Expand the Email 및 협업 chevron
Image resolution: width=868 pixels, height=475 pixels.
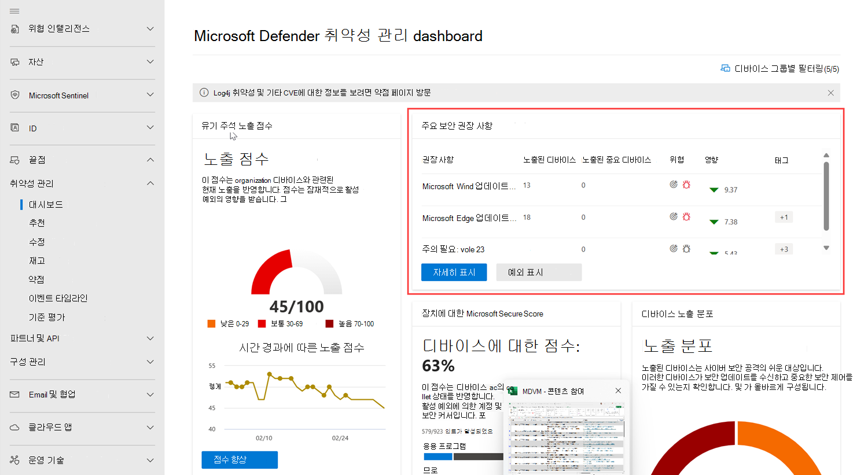[x=150, y=395]
